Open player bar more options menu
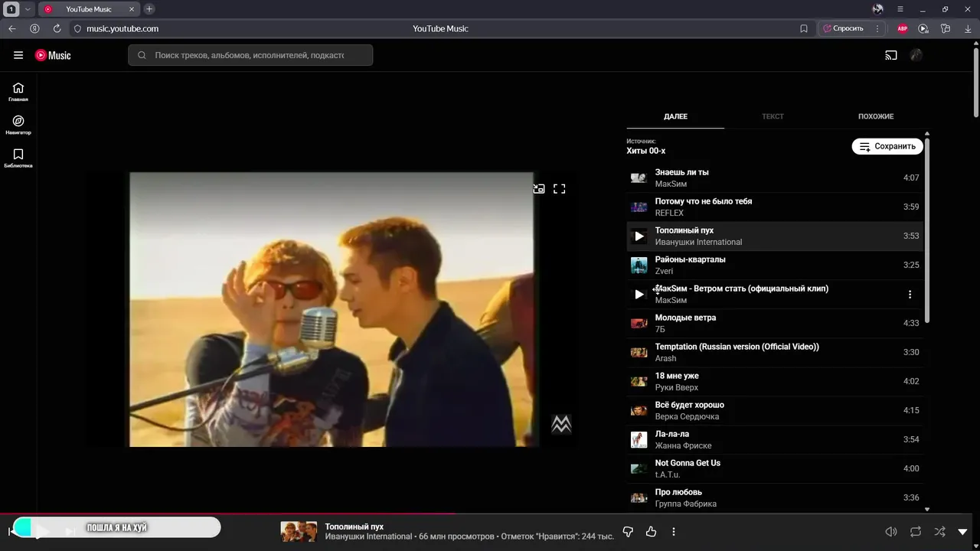 pyautogui.click(x=674, y=532)
